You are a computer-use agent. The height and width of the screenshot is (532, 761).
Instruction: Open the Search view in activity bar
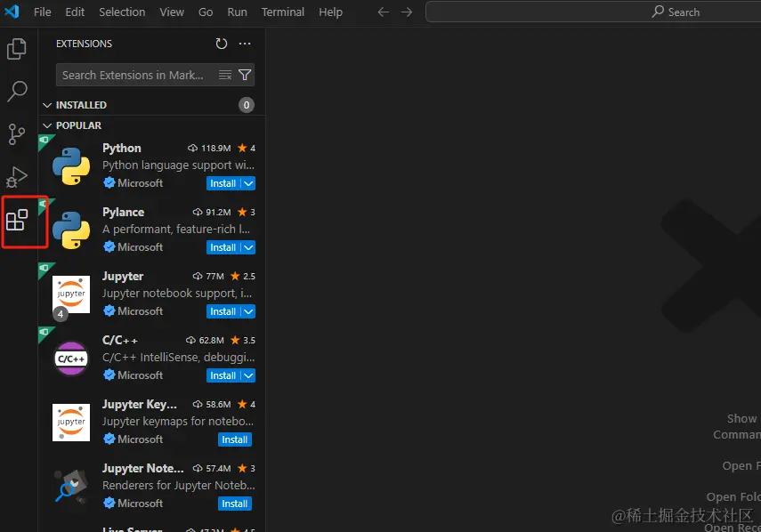point(17,91)
